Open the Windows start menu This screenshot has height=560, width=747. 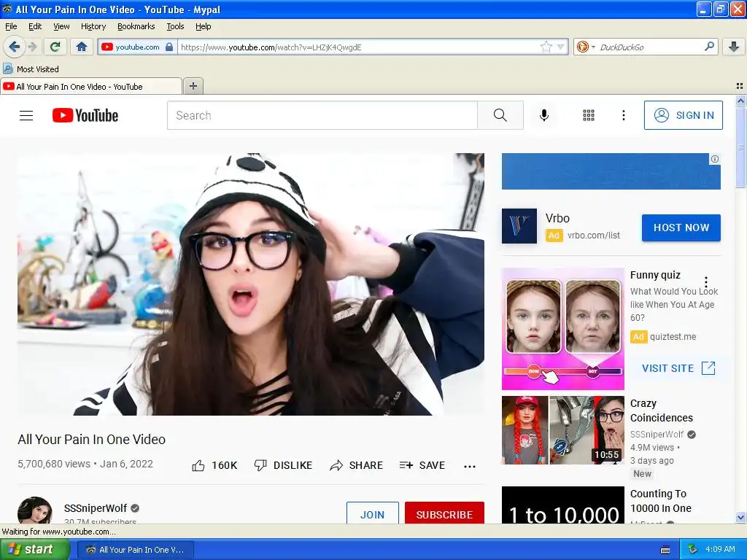pos(34,549)
